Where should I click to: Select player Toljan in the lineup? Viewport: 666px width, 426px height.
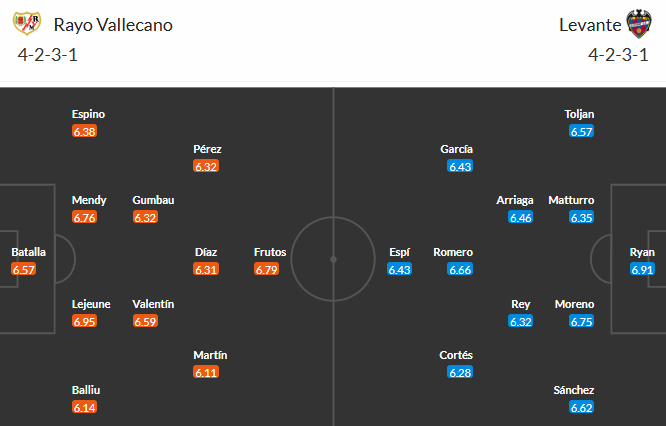click(x=579, y=114)
